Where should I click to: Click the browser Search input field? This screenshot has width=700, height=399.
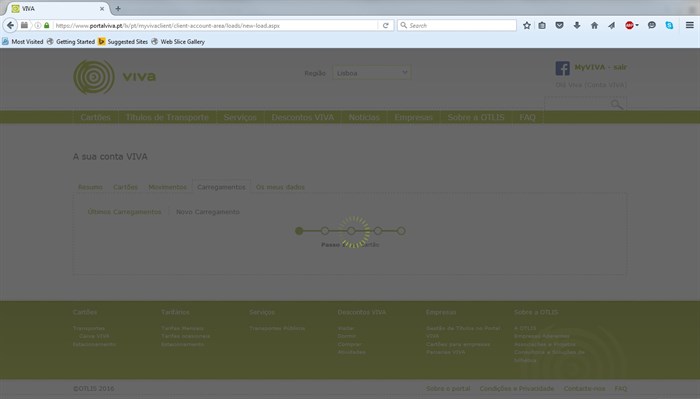[x=457, y=25]
